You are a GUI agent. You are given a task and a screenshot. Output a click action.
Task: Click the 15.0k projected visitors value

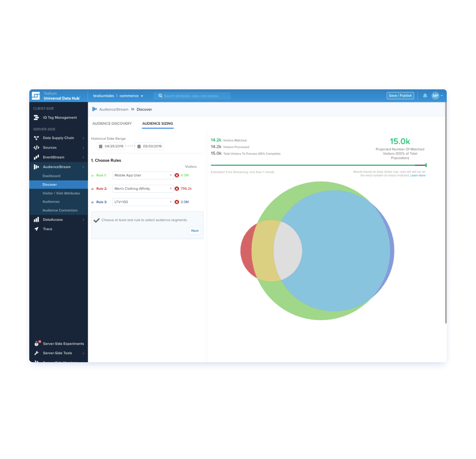pyautogui.click(x=400, y=141)
